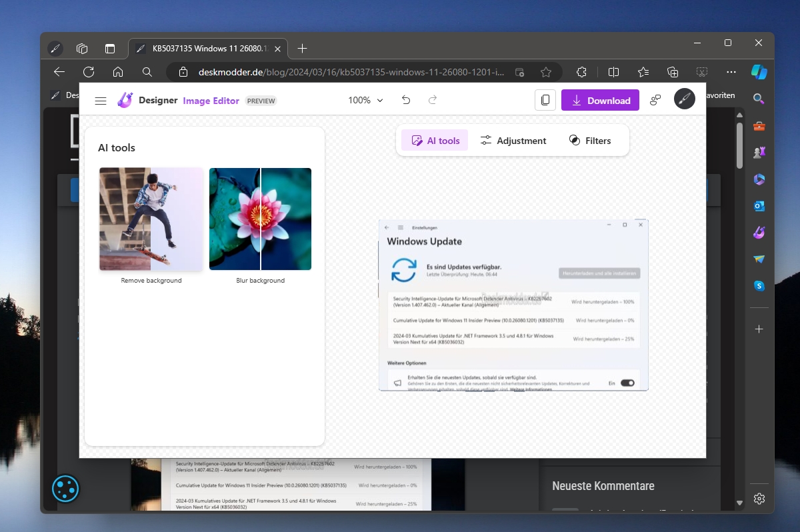Open Designer from the Edge sidebar
Viewport: 800px width, 532px height.
pyautogui.click(x=759, y=233)
